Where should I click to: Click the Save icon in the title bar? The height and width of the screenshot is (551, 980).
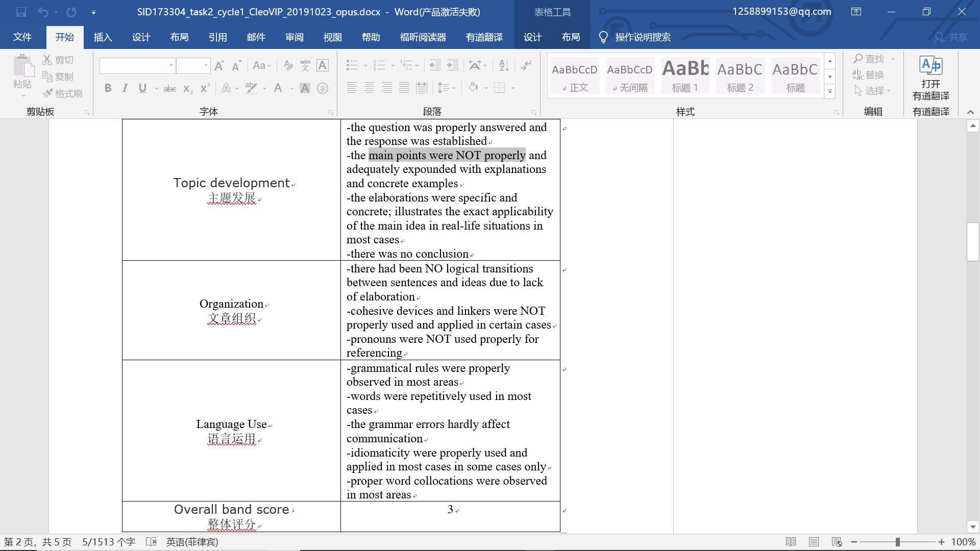click(21, 12)
